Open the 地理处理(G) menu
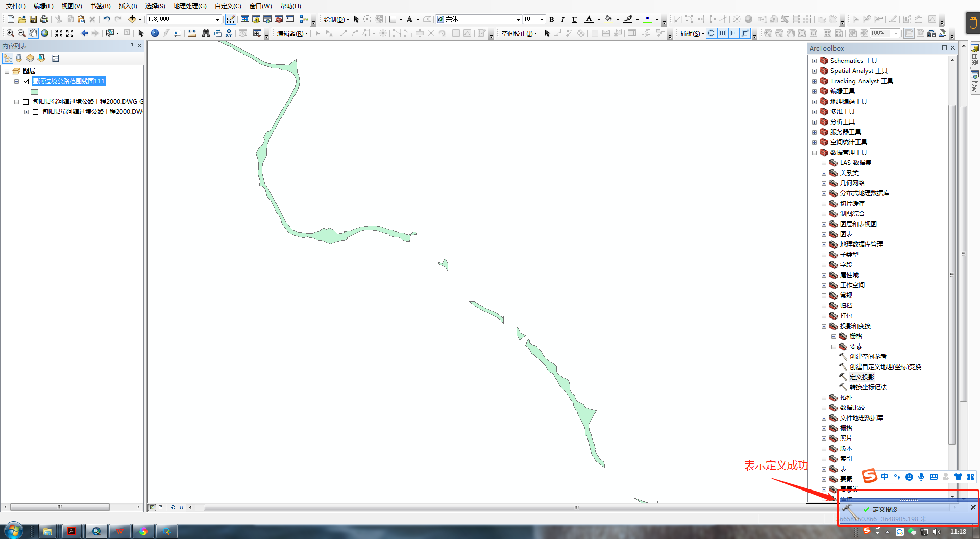 189,6
